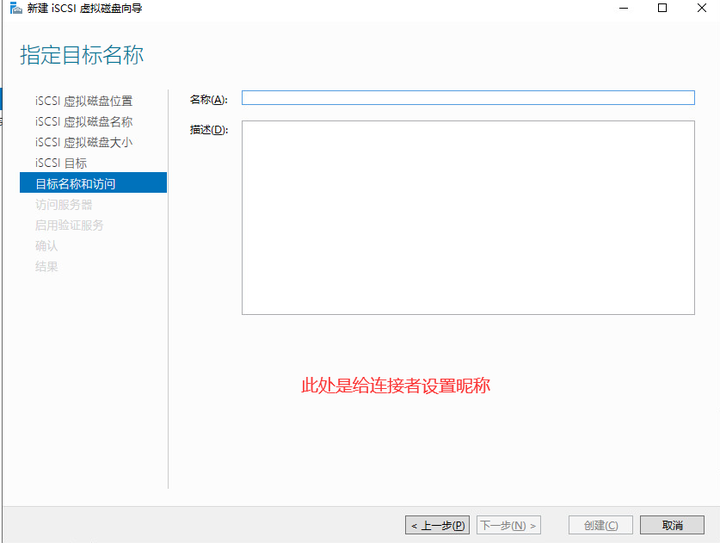Click the 描述(D): label
Screen dimensions: 720x543
click(x=209, y=130)
